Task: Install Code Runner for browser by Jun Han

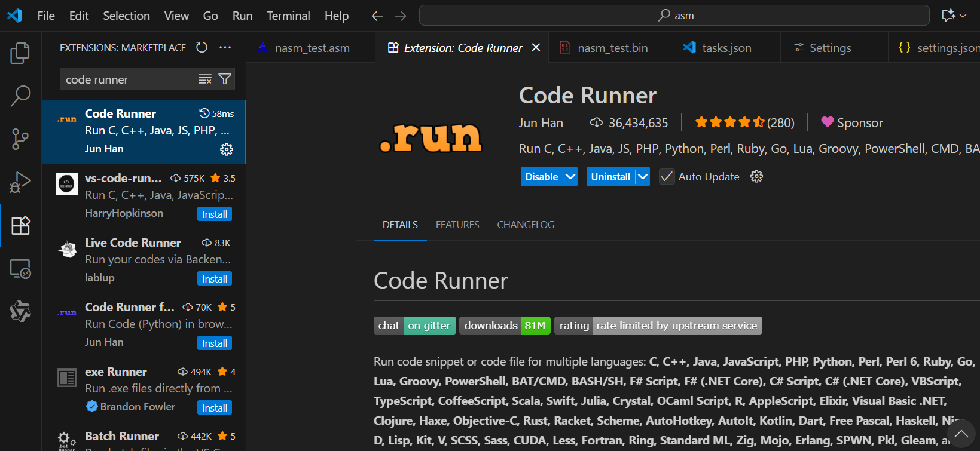Action: (215, 343)
